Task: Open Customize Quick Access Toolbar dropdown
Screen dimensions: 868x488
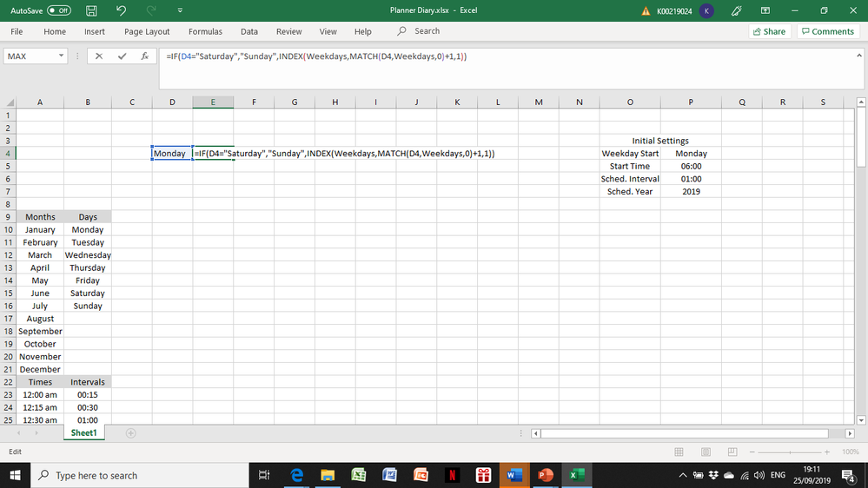Action: click(180, 10)
